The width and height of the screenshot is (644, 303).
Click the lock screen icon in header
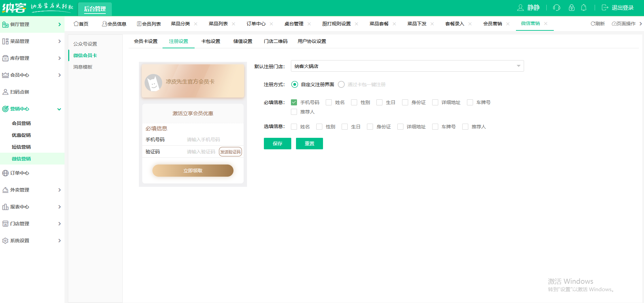[x=571, y=8]
